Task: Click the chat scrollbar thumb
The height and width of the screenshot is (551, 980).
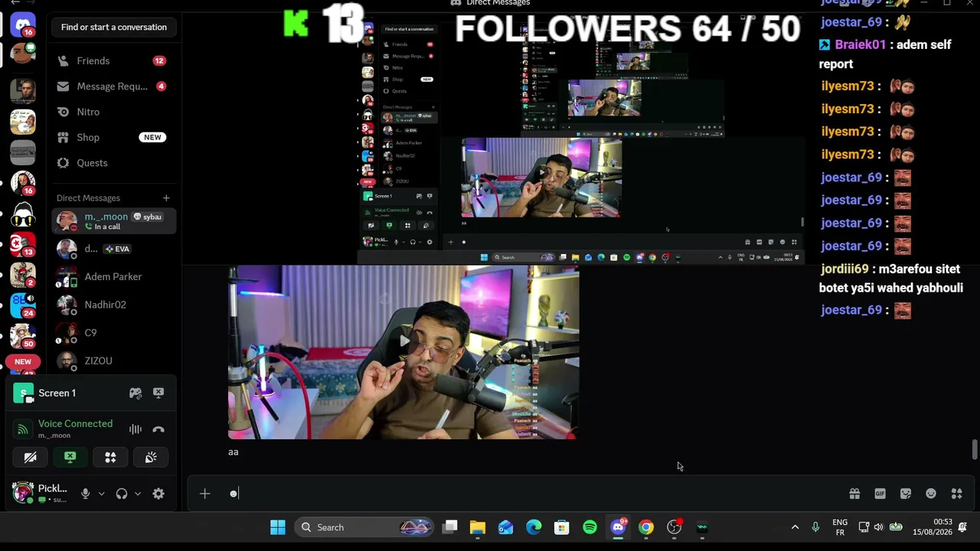Action: click(975, 449)
